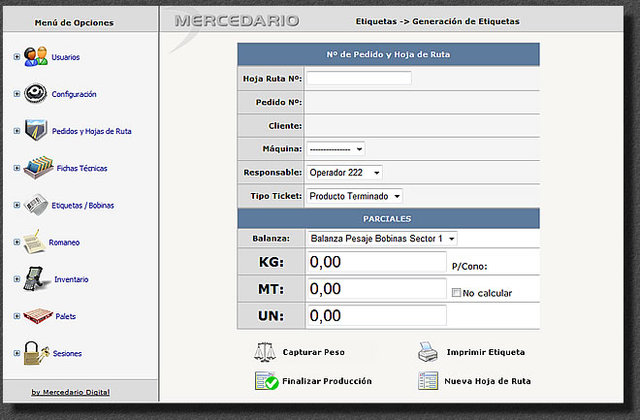The height and width of the screenshot is (420, 640).
Task: Click the Fichas Técnicas folders icon
Action: (38, 167)
